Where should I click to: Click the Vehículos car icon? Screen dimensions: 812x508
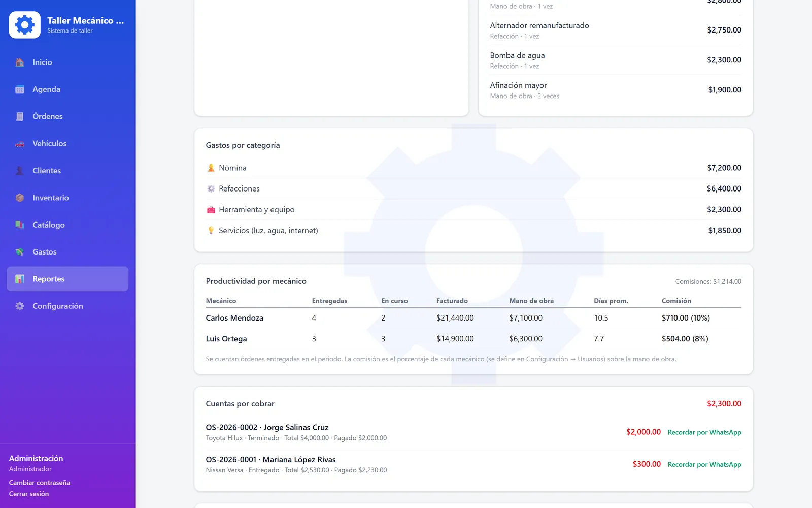point(20,144)
